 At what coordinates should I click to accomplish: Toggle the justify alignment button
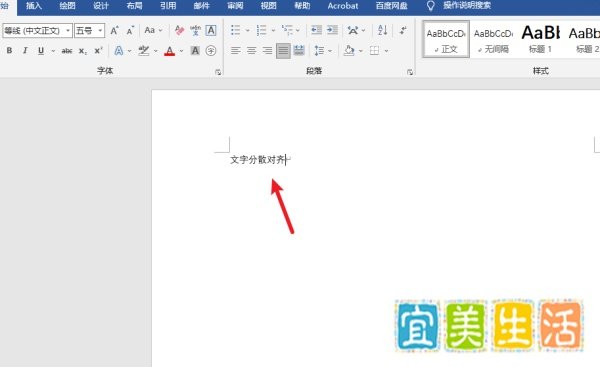point(283,51)
